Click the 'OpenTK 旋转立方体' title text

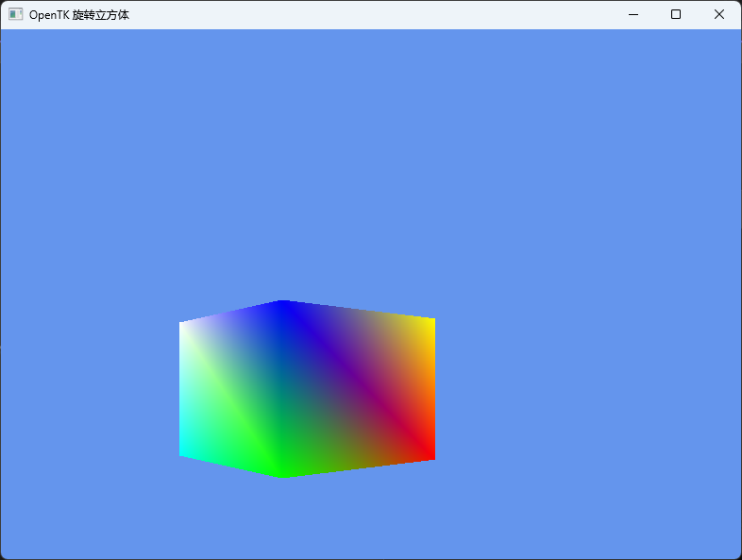tap(79, 15)
